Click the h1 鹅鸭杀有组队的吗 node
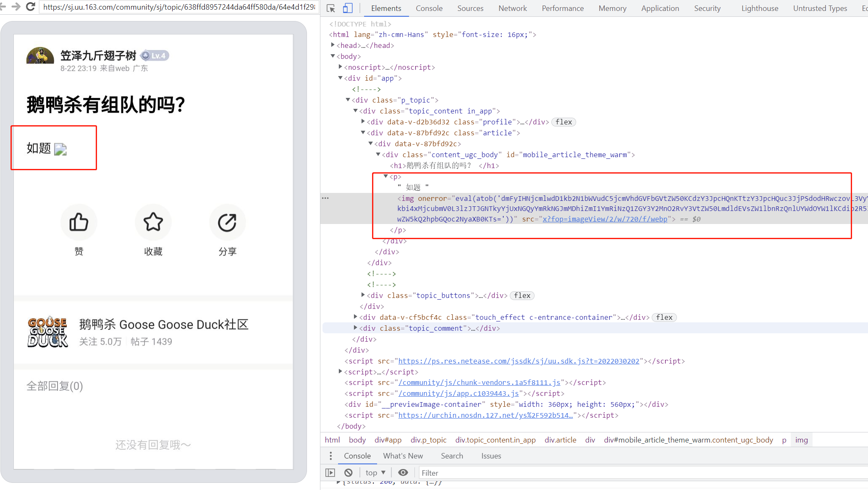This screenshot has height=490, width=868. [444, 166]
